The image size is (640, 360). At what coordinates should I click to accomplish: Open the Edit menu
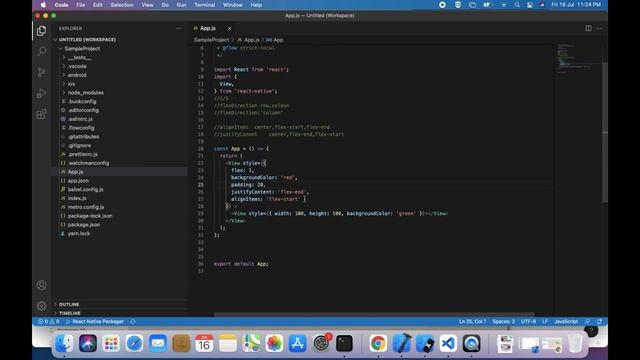[98, 5]
